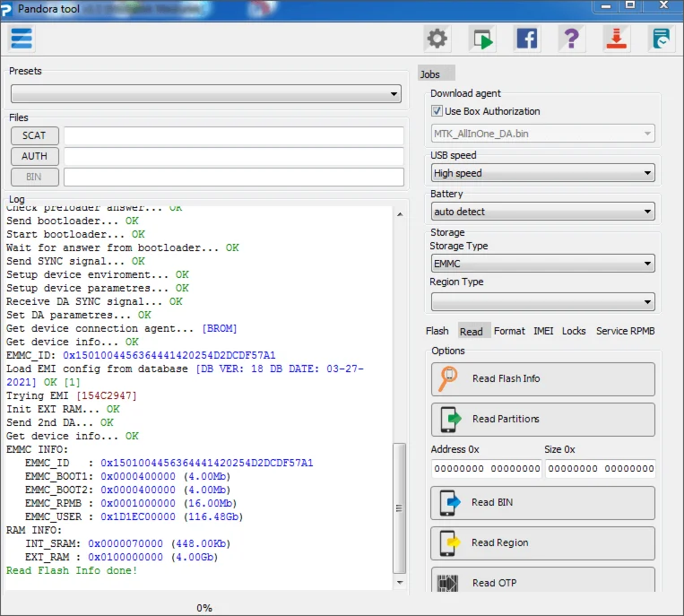Viewport: 684px width, 616px height.
Task: Switch to the Flash tab
Action: pos(437,331)
